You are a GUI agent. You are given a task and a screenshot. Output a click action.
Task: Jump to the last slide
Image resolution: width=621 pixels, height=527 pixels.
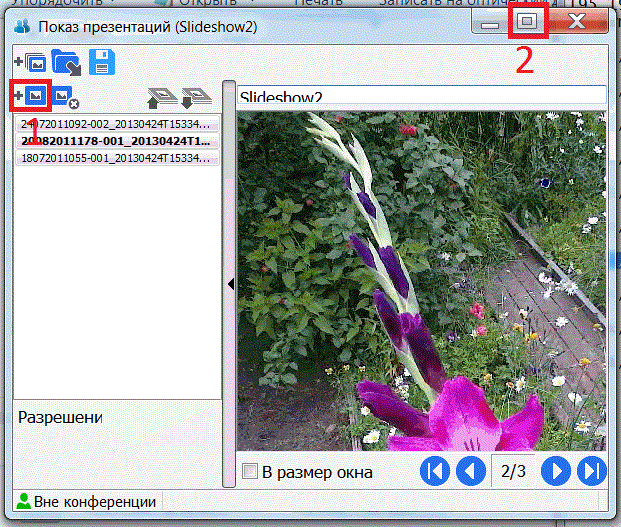point(592,471)
